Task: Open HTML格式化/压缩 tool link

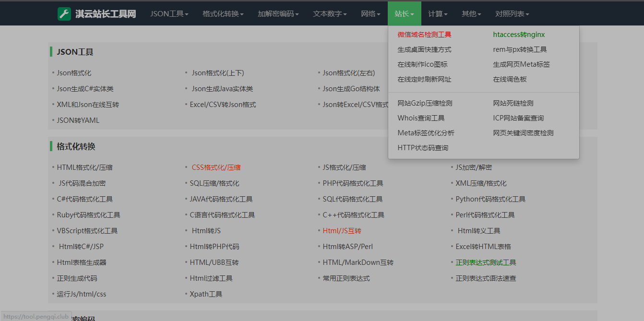Action: click(84, 167)
